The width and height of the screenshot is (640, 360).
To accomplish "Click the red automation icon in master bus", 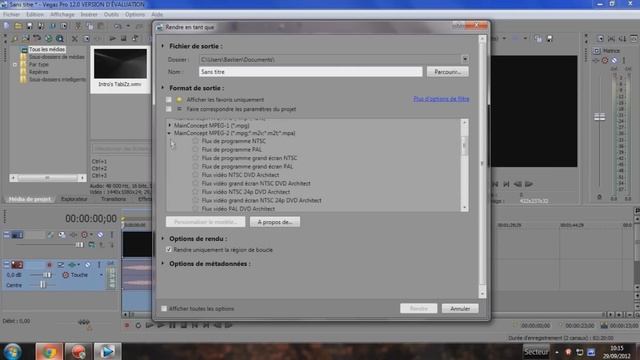I will click(x=604, y=60).
